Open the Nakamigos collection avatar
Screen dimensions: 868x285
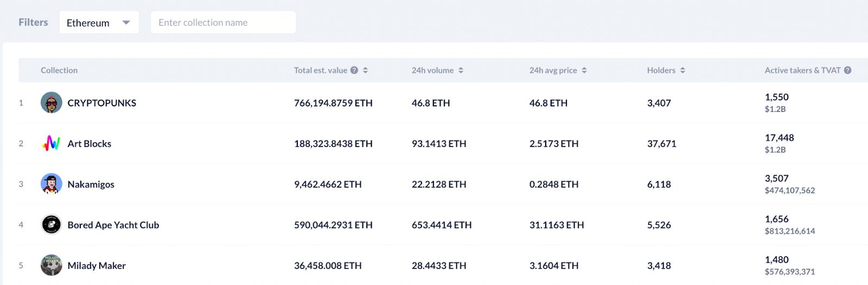click(x=52, y=184)
